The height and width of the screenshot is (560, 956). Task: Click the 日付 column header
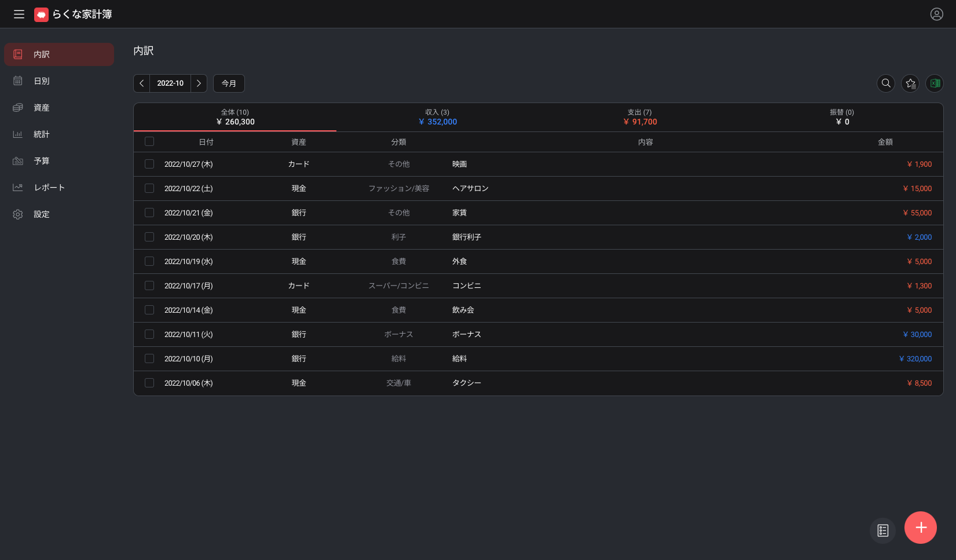point(206,142)
